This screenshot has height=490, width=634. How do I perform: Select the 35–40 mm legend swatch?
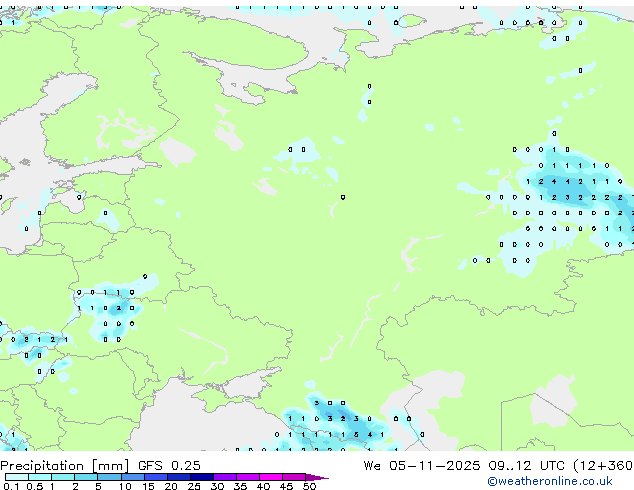pyautogui.click(x=248, y=477)
